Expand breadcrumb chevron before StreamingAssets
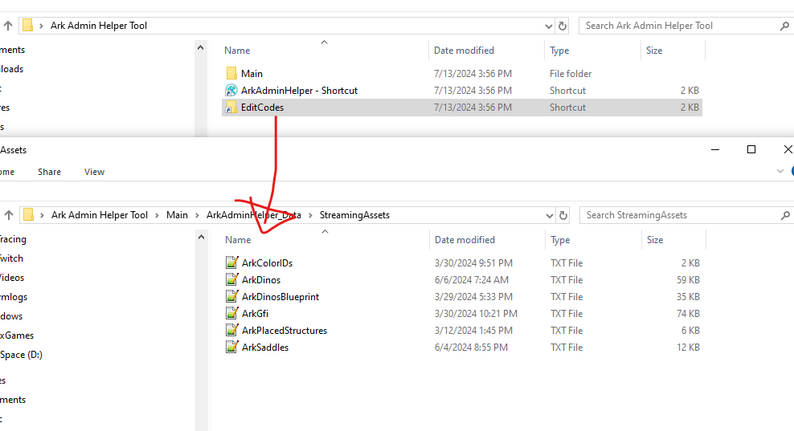The height and width of the screenshot is (431, 794). [310, 215]
